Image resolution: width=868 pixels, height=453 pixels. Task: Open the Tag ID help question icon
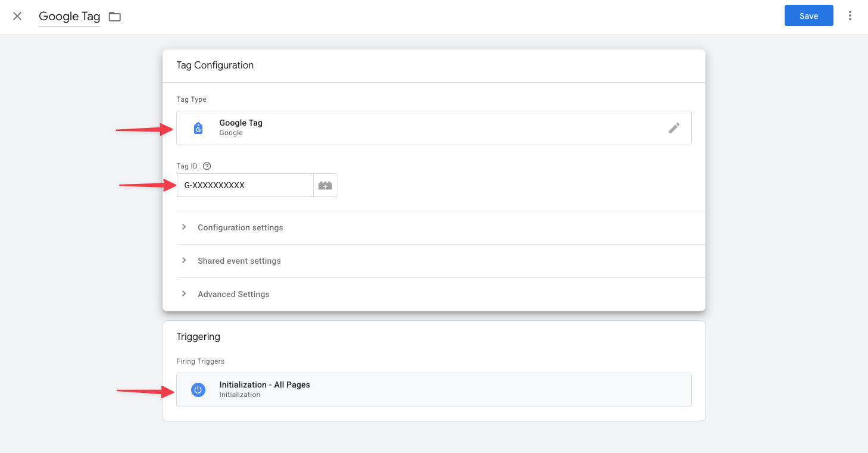[207, 166]
